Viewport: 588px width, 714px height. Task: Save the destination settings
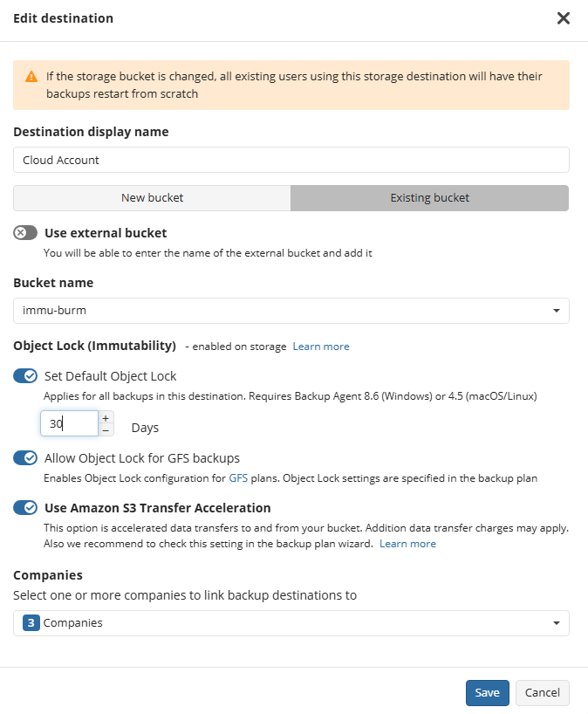coord(487,693)
